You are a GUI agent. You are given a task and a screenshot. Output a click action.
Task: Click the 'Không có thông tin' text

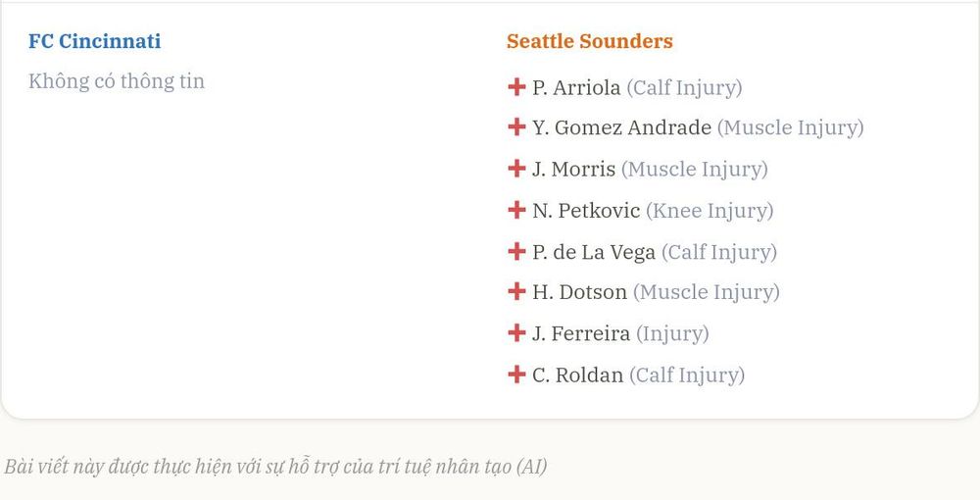pos(117,81)
